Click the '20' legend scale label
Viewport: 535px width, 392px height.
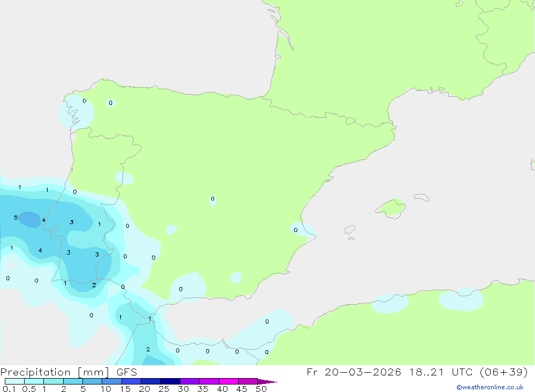click(x=144, y=389)
